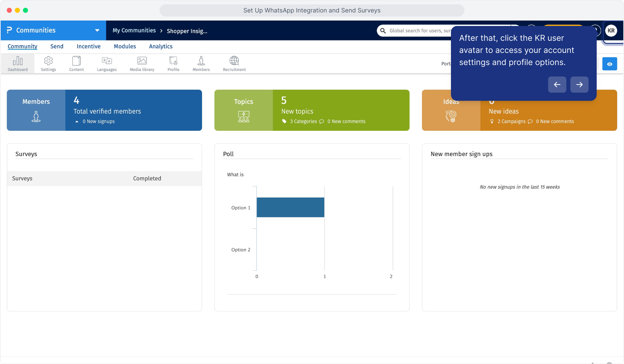
Task: Open the Recruitment globe icon
Action: (x=234, y=64)
